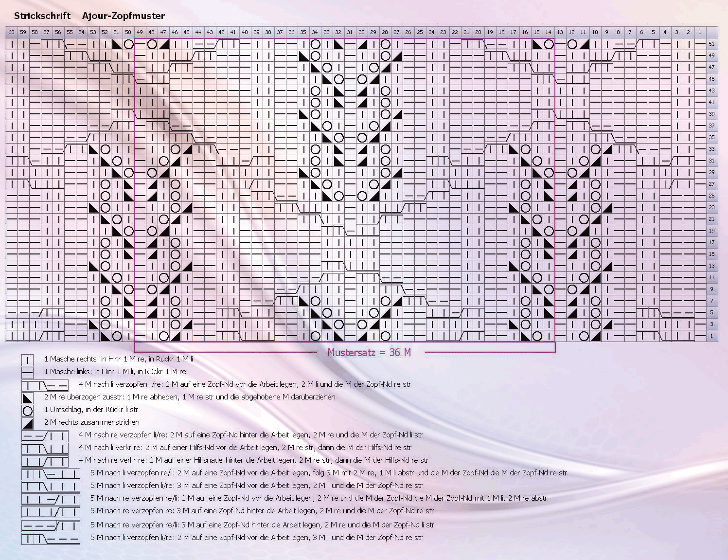Click the '4 M nach re verkr re' cable symbol
The height and width of the screenshot is (560, 728).
click(x=45, y=461)
